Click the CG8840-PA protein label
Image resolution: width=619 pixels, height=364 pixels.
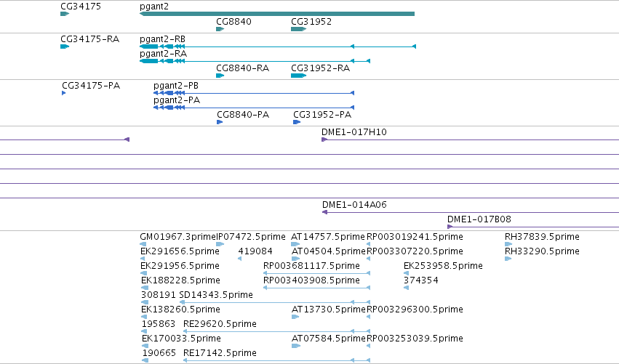[x=243, y=115]
